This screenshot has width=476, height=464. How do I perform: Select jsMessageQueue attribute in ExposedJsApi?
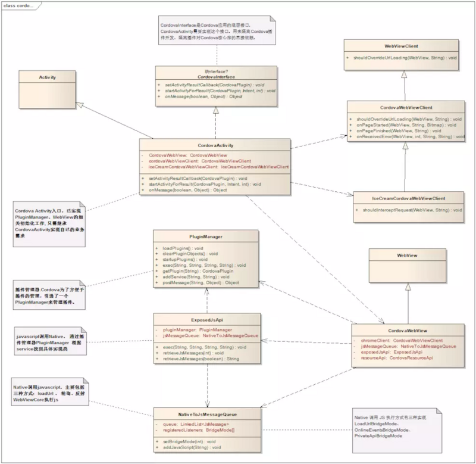click(x=211, y=335)
